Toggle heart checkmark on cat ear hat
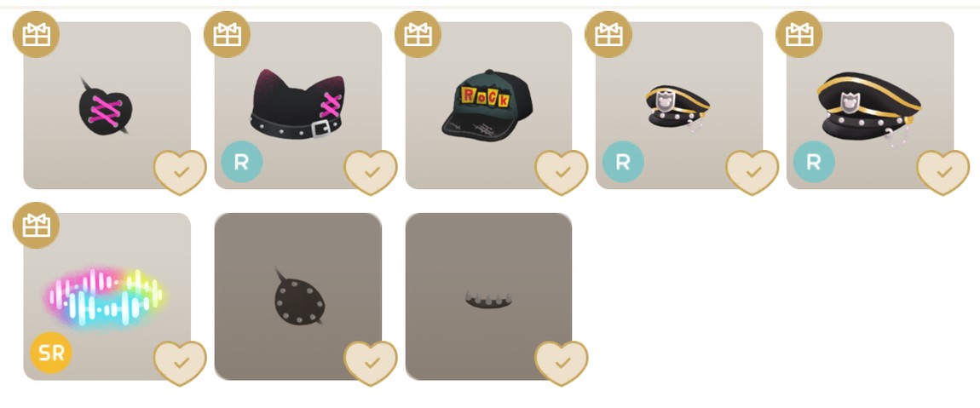Image resolution: width=980 pixels, height=408 pixels. coord(371,172)
